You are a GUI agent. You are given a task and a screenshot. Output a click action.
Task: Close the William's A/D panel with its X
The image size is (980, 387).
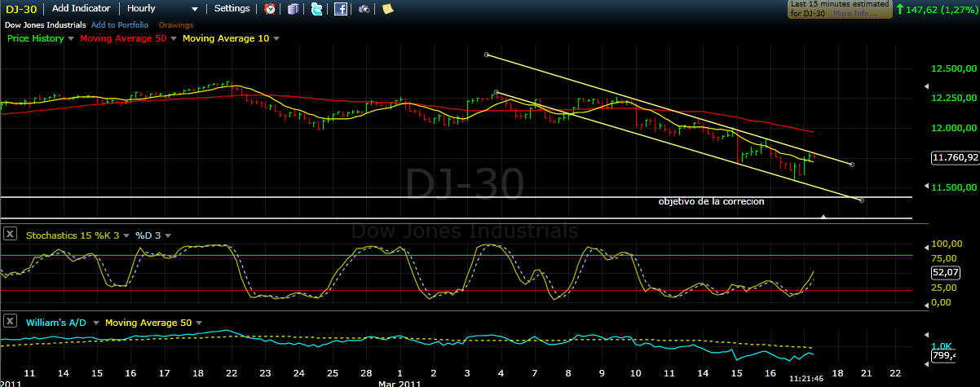(x=10, y=323)
